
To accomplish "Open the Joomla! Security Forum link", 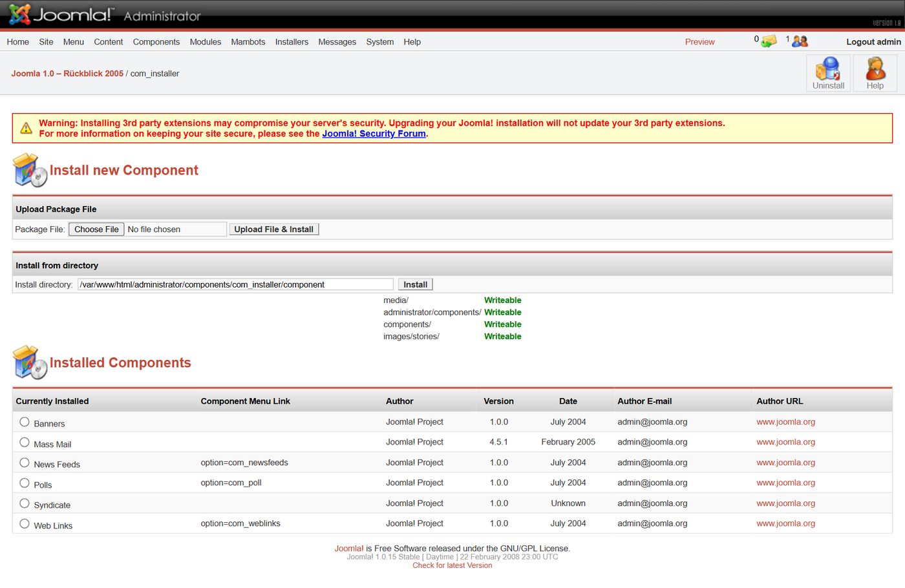I will coord(374,134).
